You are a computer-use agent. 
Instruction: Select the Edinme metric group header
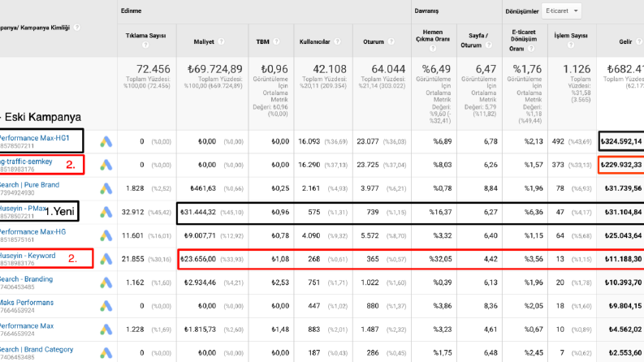tap(131, 11)
